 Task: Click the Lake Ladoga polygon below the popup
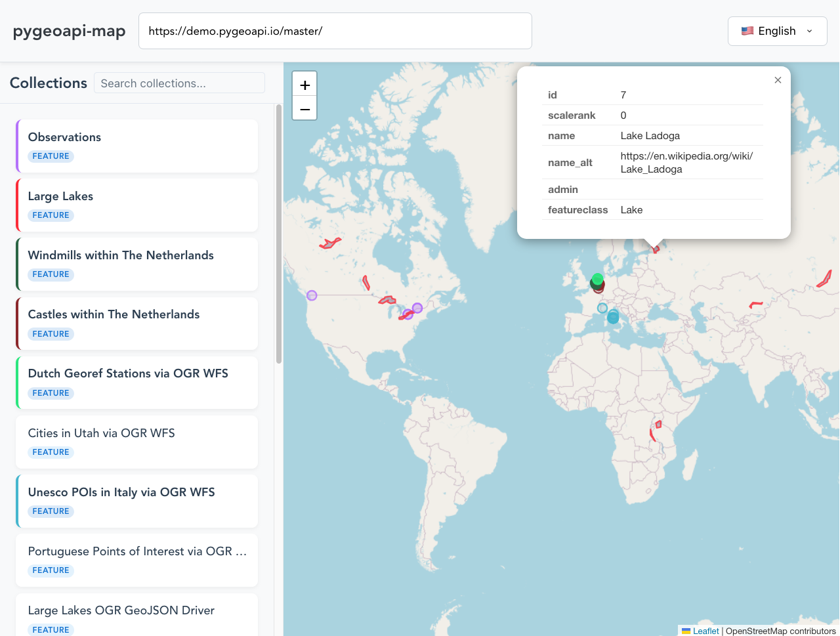click(656, 248)
